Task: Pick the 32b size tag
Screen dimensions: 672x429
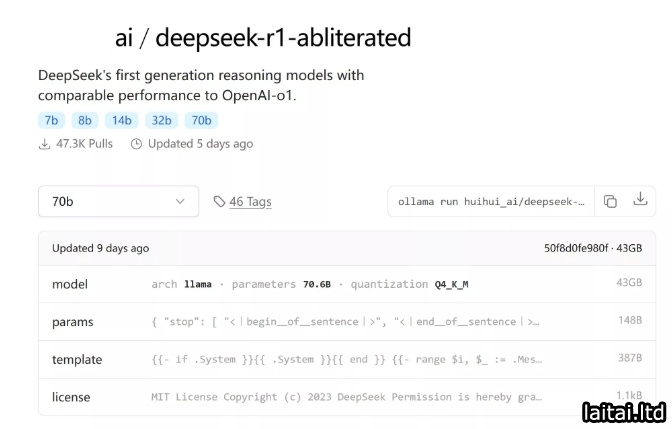Action: pyautogui.click(x=161, y=120)
